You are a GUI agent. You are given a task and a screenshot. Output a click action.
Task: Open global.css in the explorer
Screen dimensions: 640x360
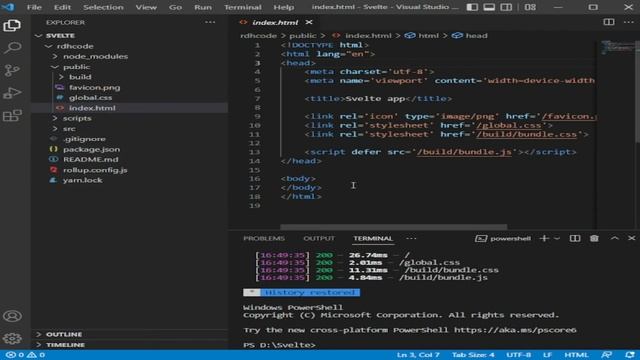coord(90,98)
